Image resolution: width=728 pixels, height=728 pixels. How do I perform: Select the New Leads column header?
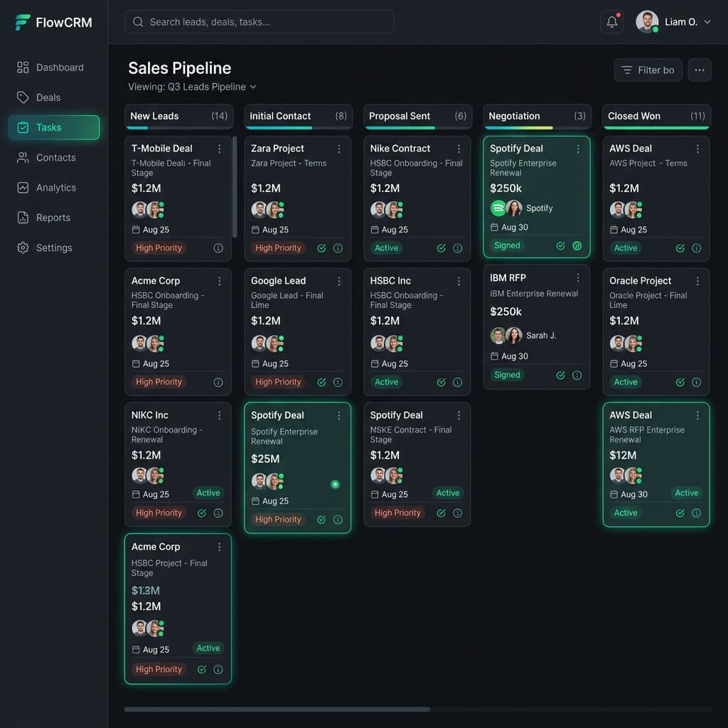coord(178,116)
